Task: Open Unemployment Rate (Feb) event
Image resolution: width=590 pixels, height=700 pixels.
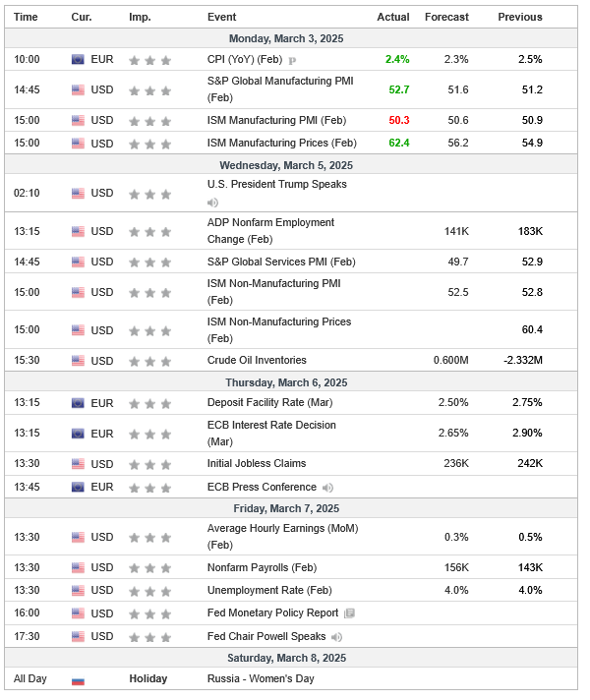Action: (269, 591)
